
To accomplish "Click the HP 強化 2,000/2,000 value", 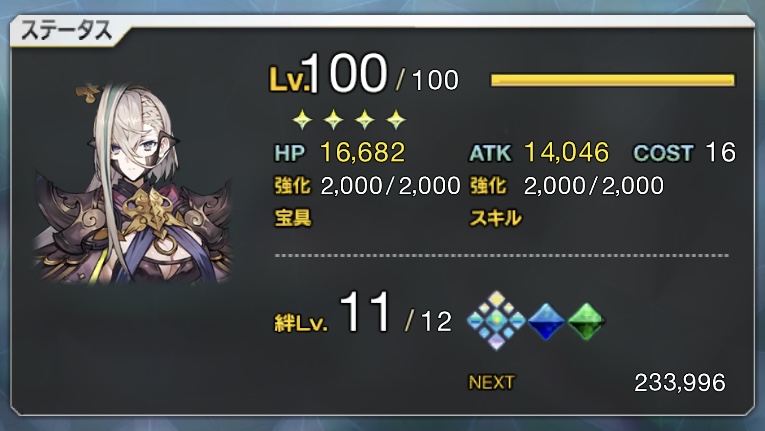I will [x=390, y=185].
